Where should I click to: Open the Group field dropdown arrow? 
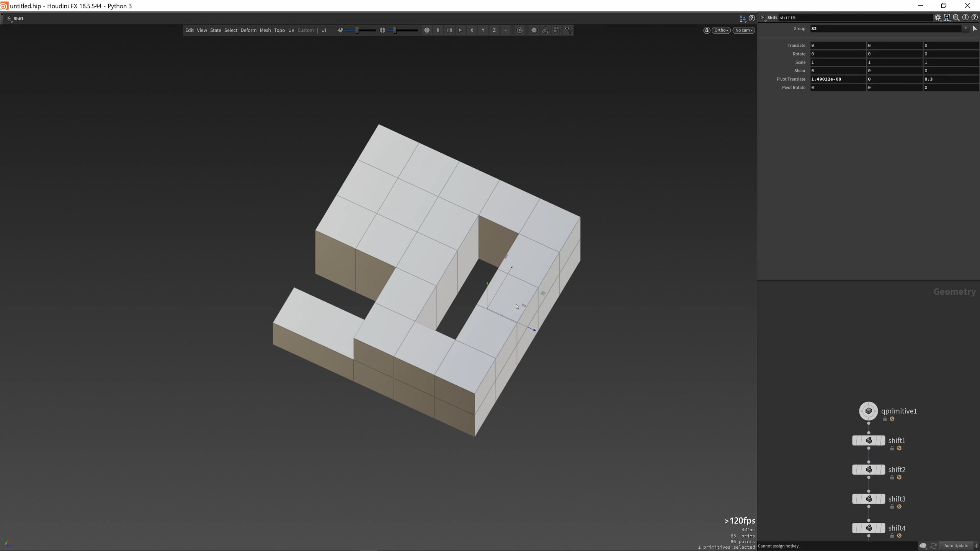[965, 29]
